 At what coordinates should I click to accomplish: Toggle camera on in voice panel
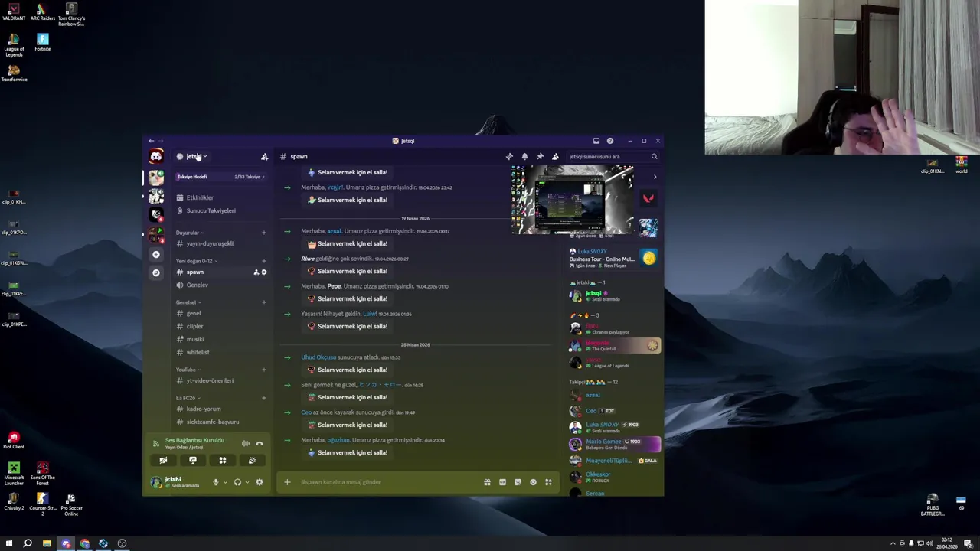[163, 461]
